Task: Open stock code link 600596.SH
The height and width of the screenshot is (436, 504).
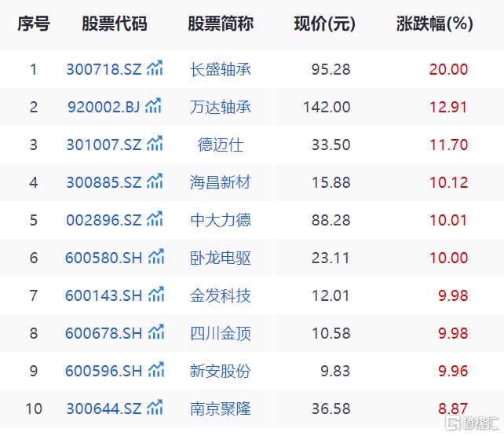Action: (104, 371)
